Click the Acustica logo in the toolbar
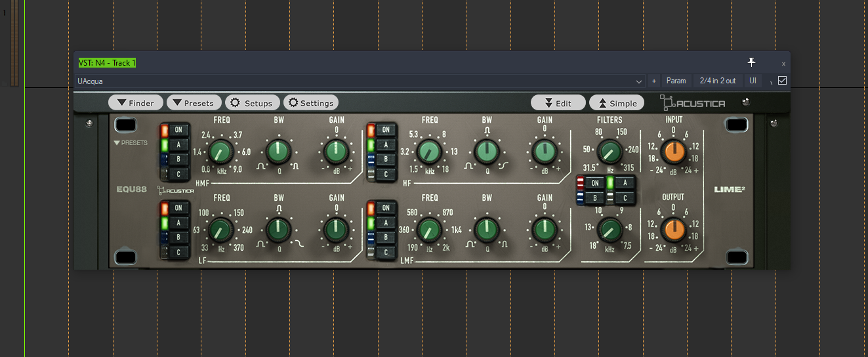The image size is (868, 357). point(692,103)
